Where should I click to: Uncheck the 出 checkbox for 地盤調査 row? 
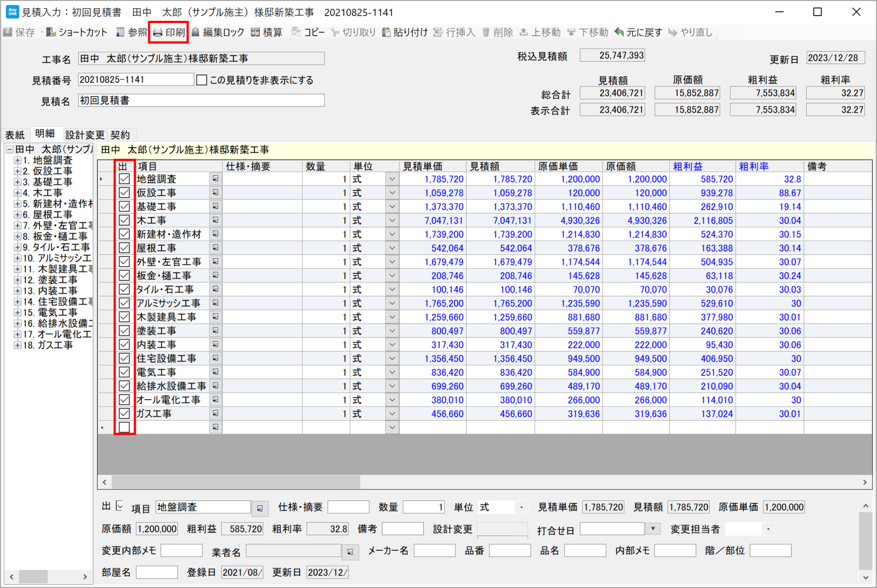(x=124, y=179)
